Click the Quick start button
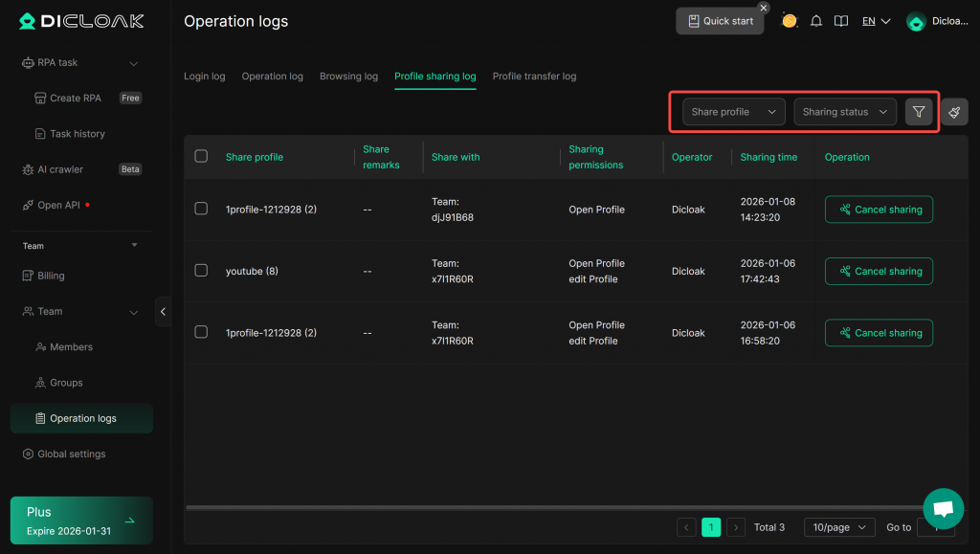Image resolution: width=980 pixels, height=554 pixels. tap(720, 21)
